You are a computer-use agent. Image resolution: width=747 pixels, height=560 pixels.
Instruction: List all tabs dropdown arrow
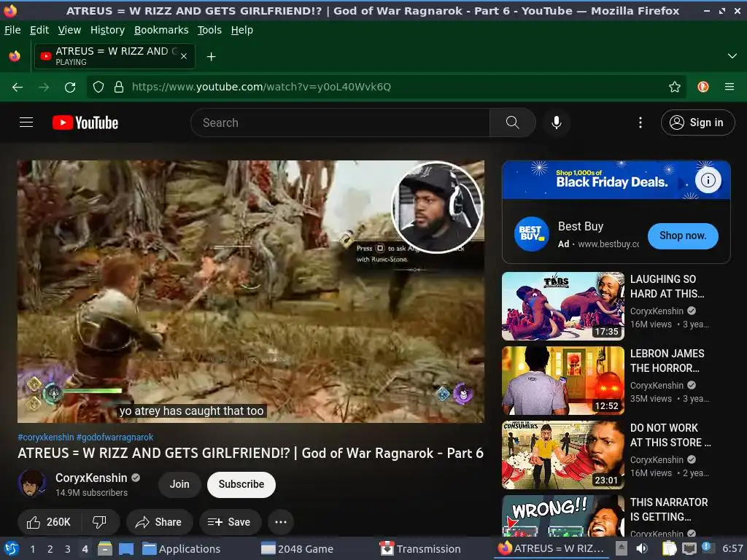tap(732, 56)
